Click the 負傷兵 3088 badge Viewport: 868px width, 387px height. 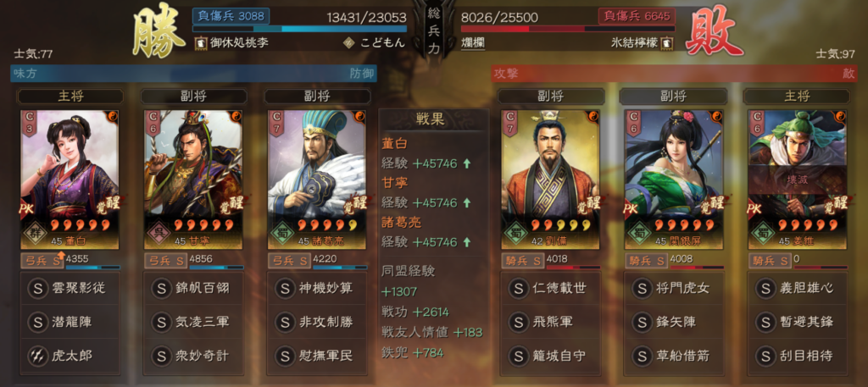point(231,15)
